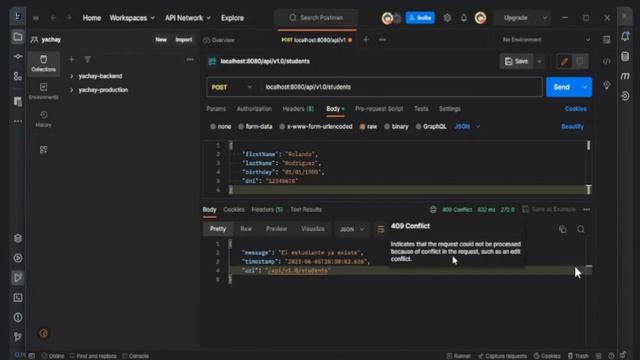The width and height of the screenshot is (640, 360).
Task: Open Trash in the status bar
Action: point(578,356)
